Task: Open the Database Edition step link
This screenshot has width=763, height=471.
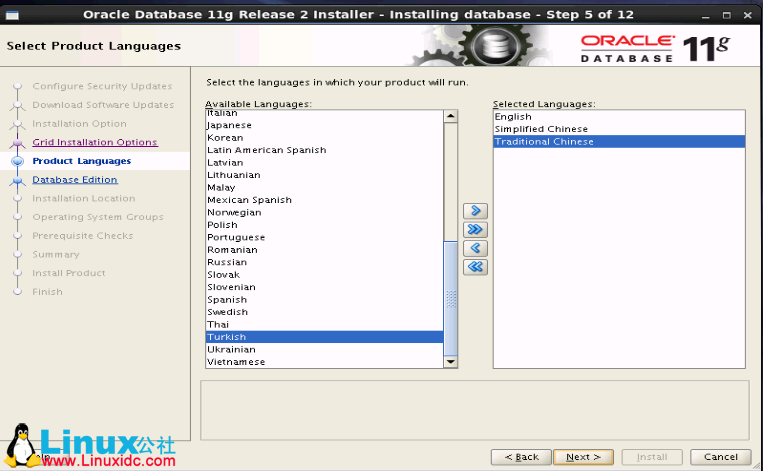Action: [x=75, y=180]
